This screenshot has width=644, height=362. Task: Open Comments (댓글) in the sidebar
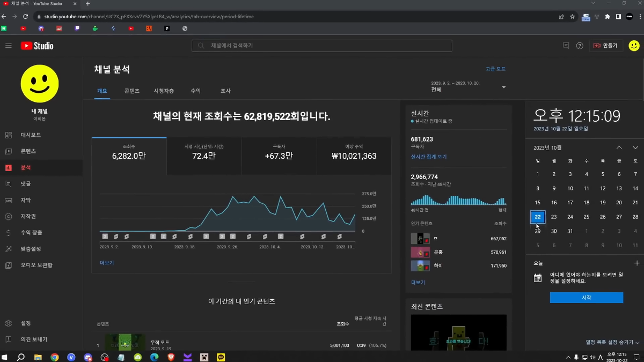coord(25,183)
